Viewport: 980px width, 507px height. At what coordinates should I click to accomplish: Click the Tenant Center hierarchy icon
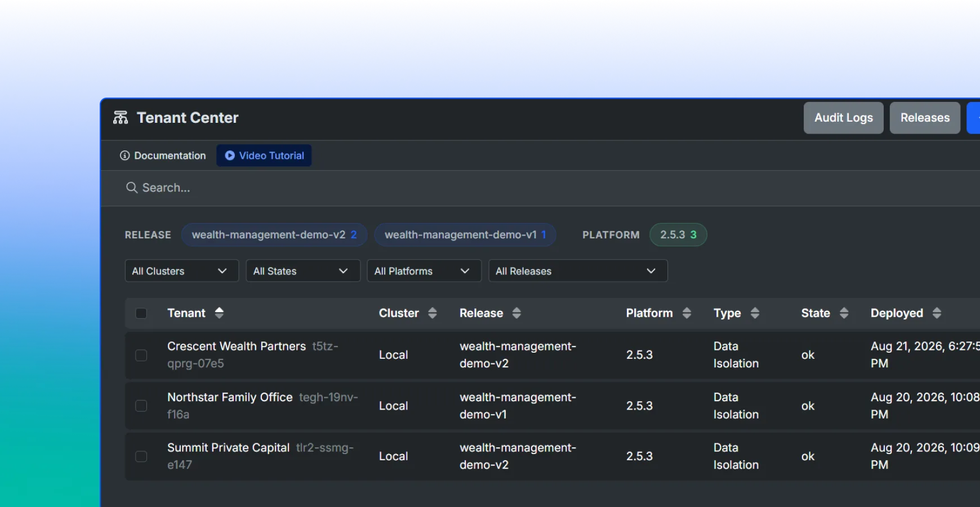pyautogui.click(x=121, y=118)
